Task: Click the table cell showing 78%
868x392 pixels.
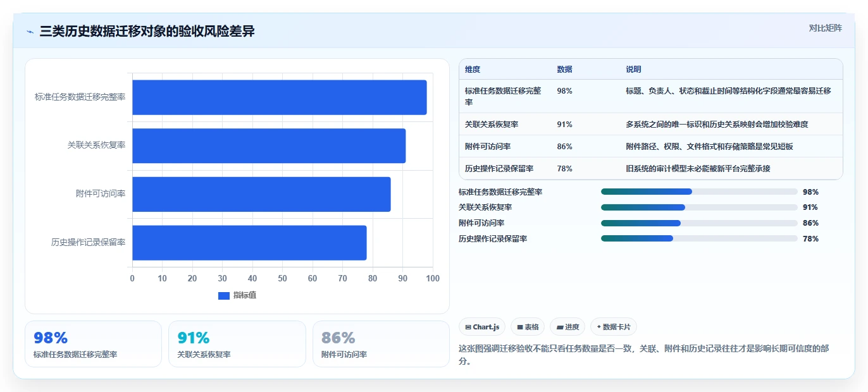Action: [564, 169]
